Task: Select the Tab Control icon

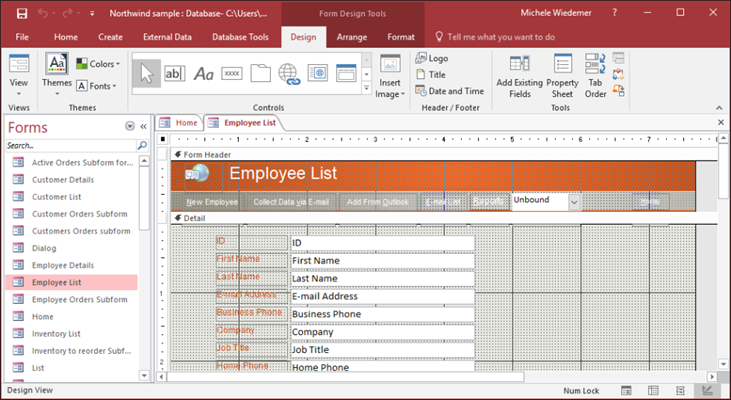Action: (x=260, y=74)
